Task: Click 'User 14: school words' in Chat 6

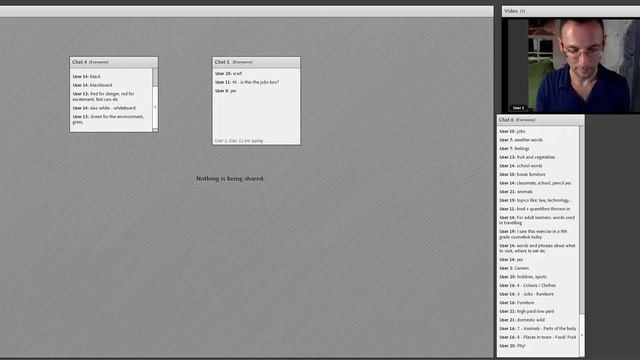Action: click(521, 166)
